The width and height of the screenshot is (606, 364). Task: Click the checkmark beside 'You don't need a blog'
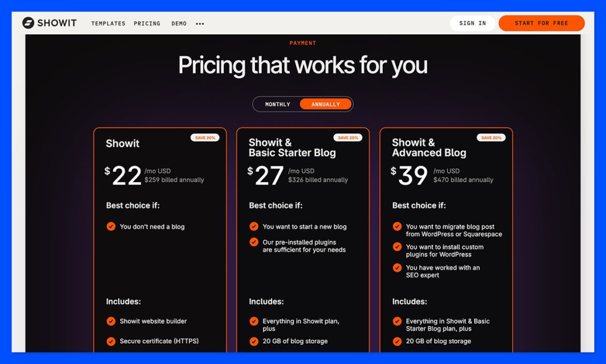click(111, 226)
